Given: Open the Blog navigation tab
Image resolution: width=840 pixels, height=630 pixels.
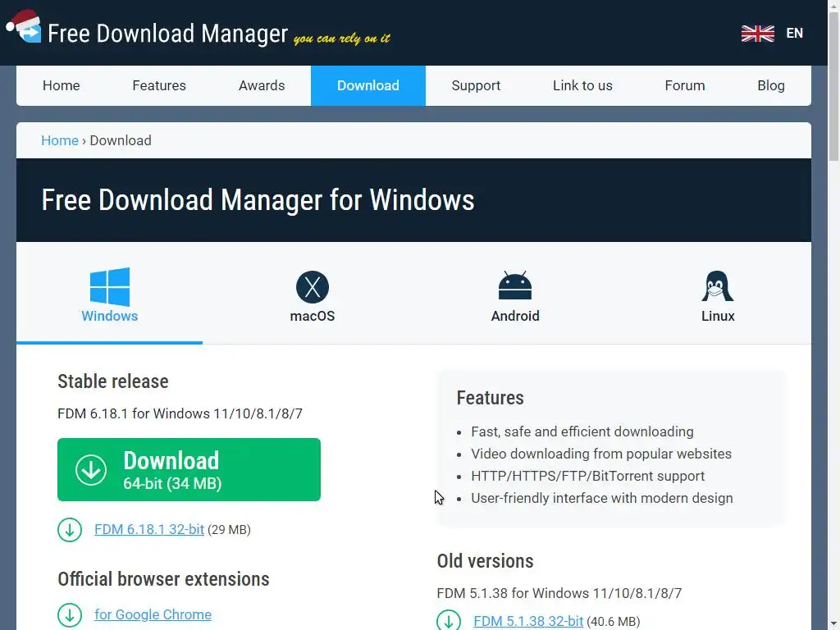Looking at the screenshot, I should [771, 85].
